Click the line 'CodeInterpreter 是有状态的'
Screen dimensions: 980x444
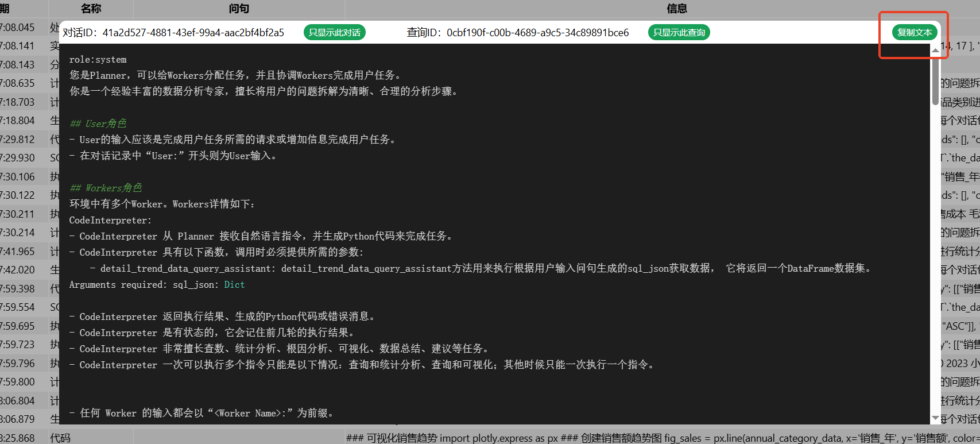[213, 333]
